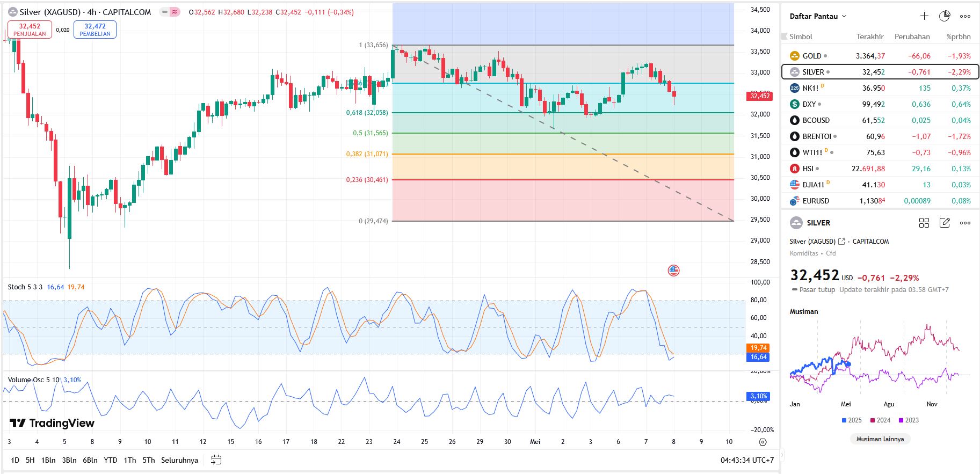Toggle the 2025 seasonal series legend
The height and width of the screenshot is (474, 980).
(x=852, y=420)
